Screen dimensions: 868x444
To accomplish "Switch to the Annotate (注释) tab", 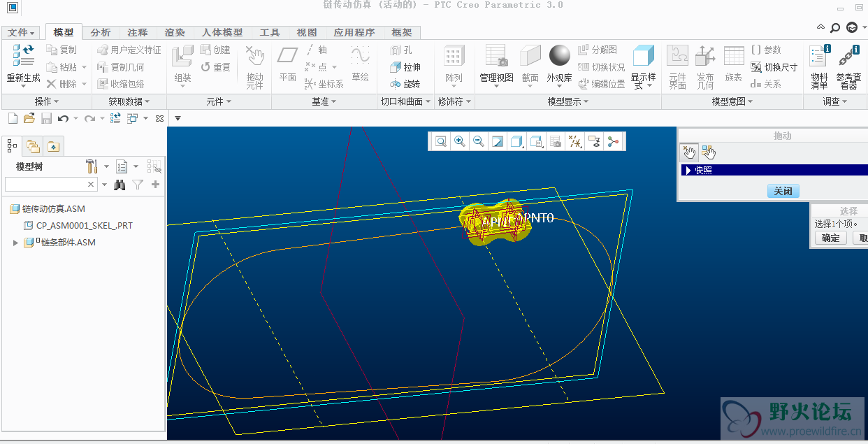I will pyautogui.click(x=138, y=33).
